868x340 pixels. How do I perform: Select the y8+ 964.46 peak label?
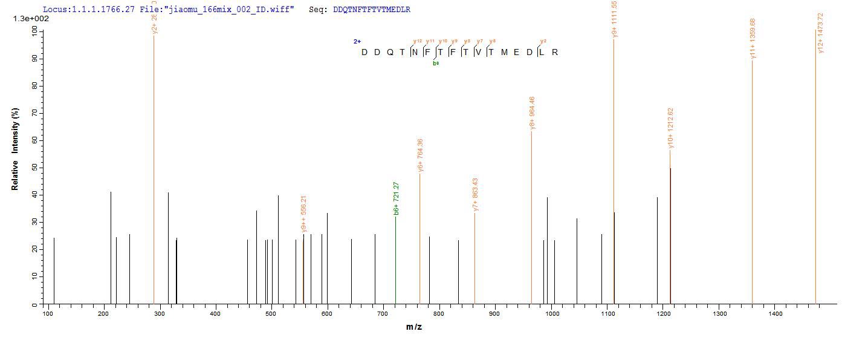[x=532, y=113]
